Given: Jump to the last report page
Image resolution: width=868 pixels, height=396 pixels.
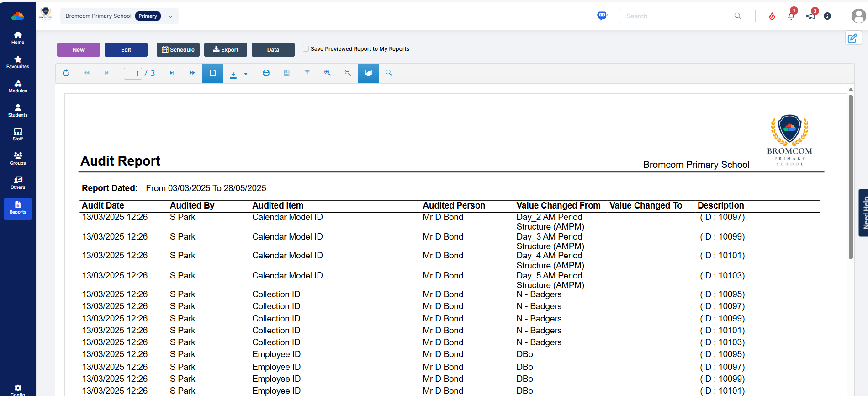Looking at the screenshot, I should (x=192, y=73).
